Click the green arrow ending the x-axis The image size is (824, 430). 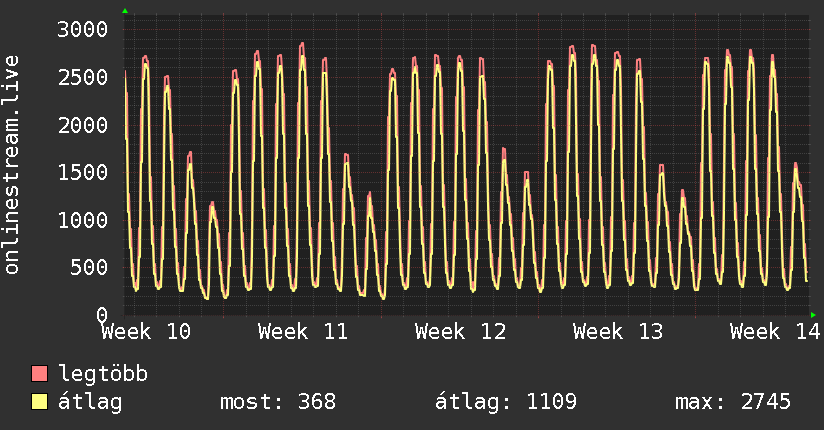tap(813, 315)
